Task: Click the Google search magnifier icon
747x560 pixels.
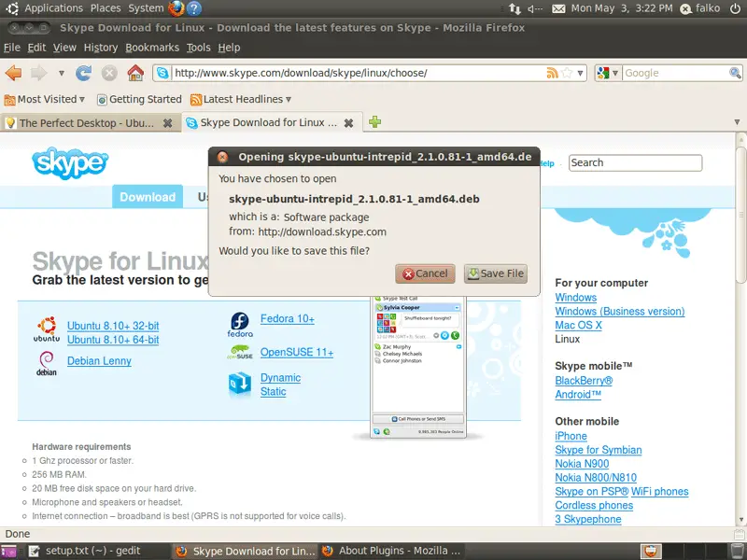Action: click(735, 73)
